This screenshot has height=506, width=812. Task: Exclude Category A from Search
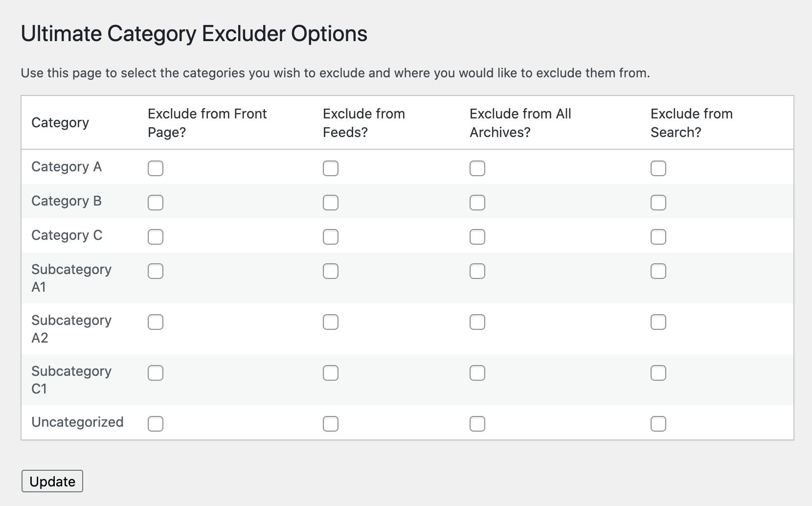tap(658, 168)
